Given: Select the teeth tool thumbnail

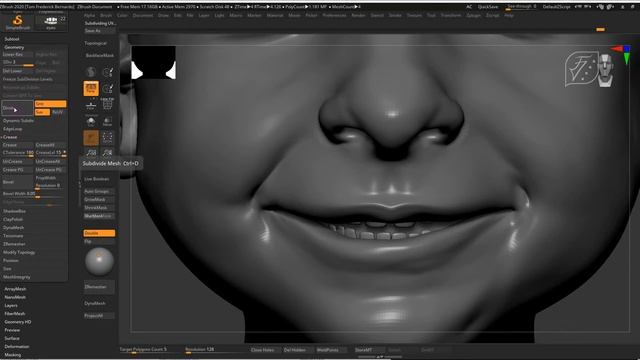Looking at the screenshot, I should pos(51,22).
